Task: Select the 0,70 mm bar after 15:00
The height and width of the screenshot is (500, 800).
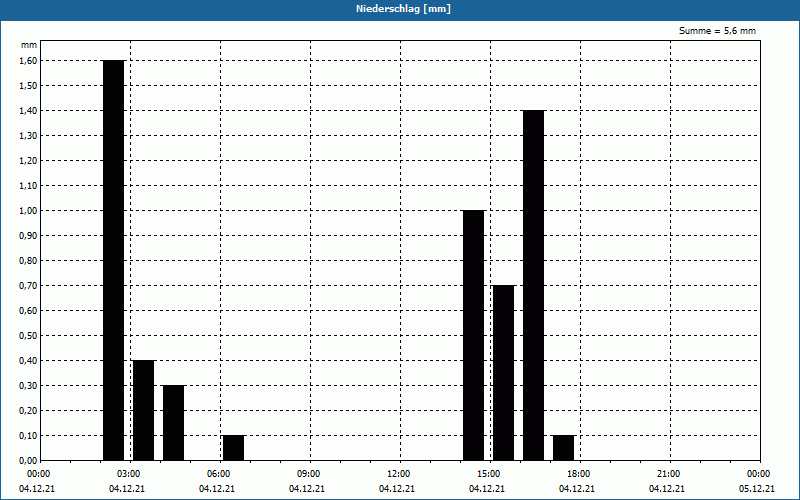Action: click(x=504, y=372)
